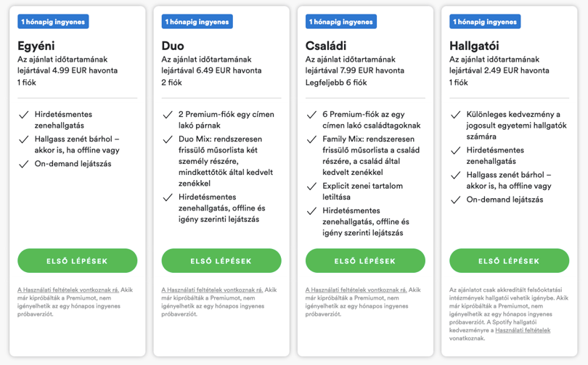This screenshot has width=588, height=365.
Task: Click checkmark next to 2 Premium-fiók feature
Action: (x=168, y=115)
